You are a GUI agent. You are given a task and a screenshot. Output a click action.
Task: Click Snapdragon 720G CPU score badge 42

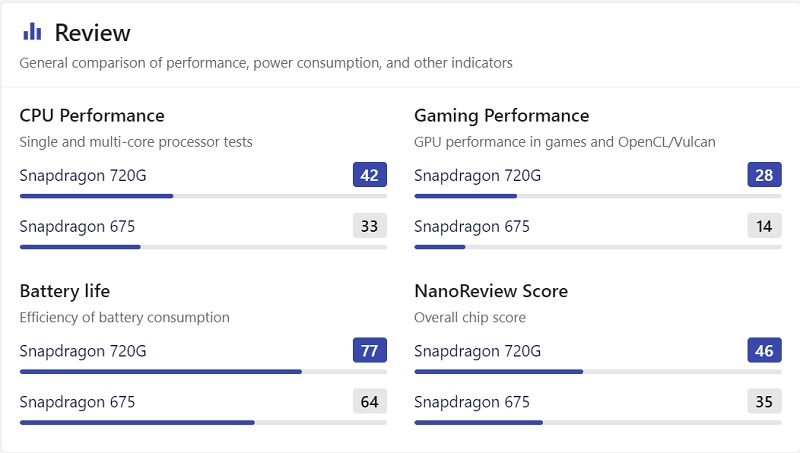369,175
